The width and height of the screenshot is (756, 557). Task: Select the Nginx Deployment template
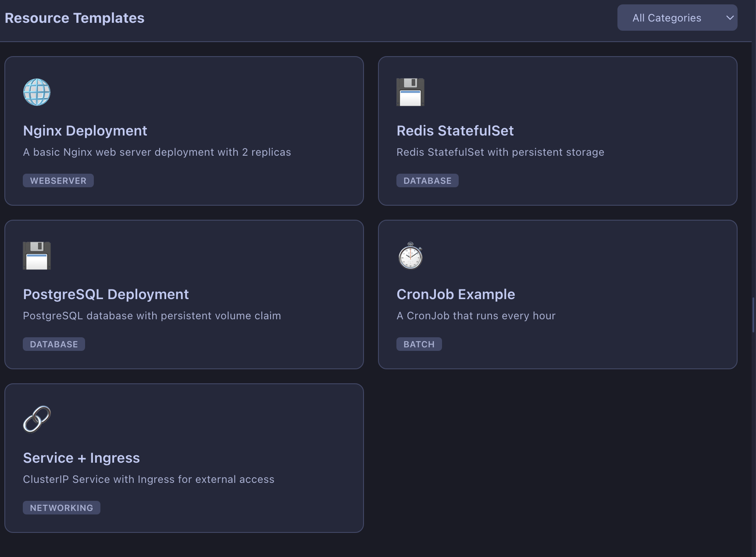184,131
